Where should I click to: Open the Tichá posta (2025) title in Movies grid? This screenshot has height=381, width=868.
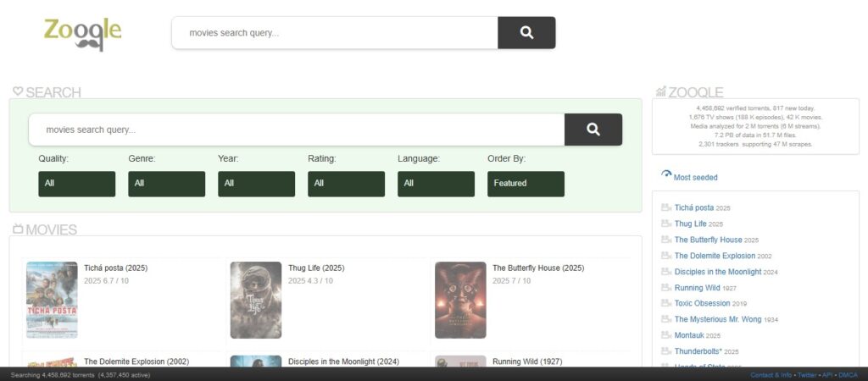pos(115,268)
